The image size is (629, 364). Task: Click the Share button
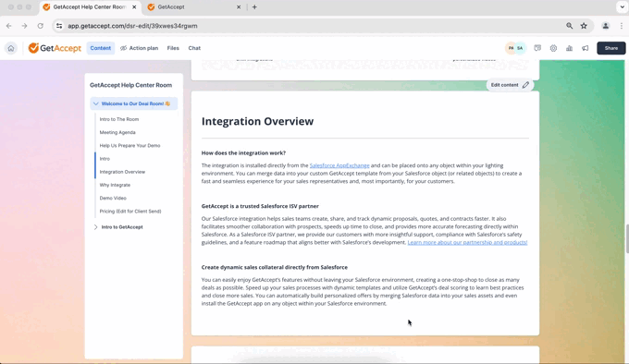pyautogui.click(x=610, y=48)
